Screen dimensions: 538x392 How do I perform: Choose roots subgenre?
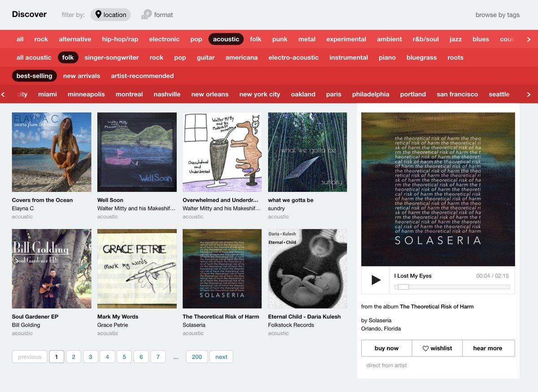(x=456, y=57)
